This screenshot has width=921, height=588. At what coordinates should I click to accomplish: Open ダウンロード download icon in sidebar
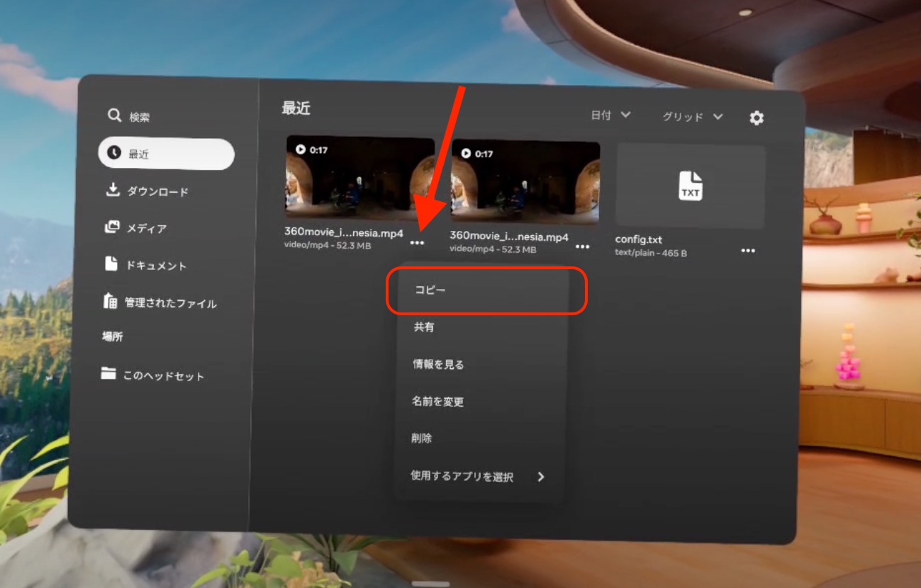click(x=112, y=191)
